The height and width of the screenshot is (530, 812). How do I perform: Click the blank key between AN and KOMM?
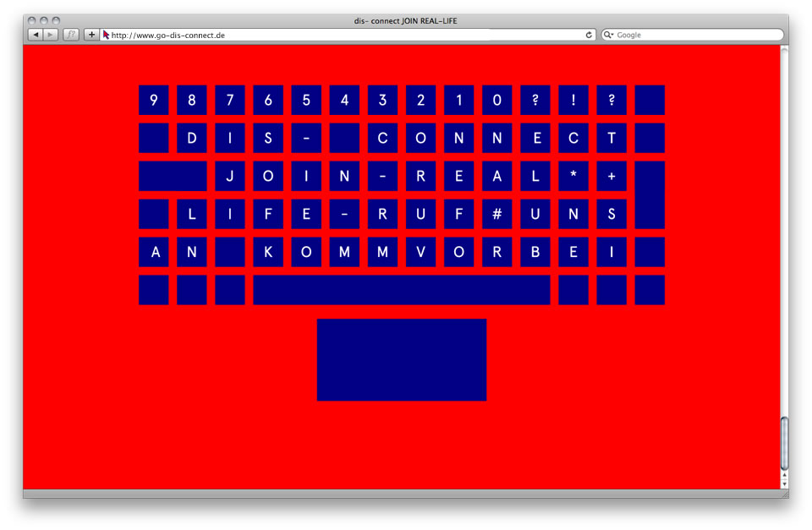(230, 252)
